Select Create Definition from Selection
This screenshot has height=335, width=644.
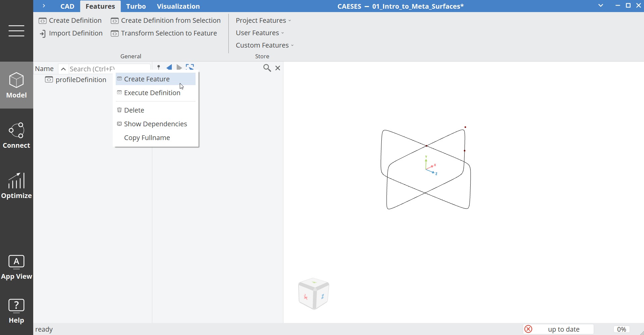pyautogui.click(x=165, y=20)
